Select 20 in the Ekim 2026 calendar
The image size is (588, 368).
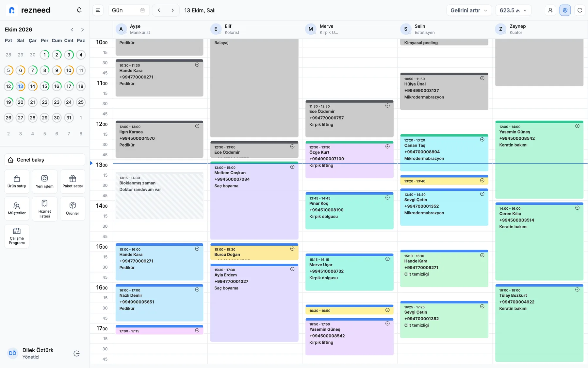pos(21,102)
